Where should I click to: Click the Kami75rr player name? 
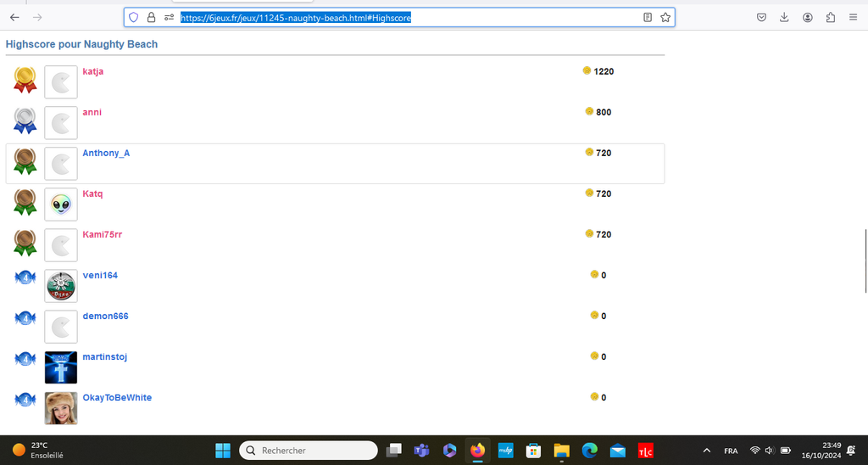102,234
